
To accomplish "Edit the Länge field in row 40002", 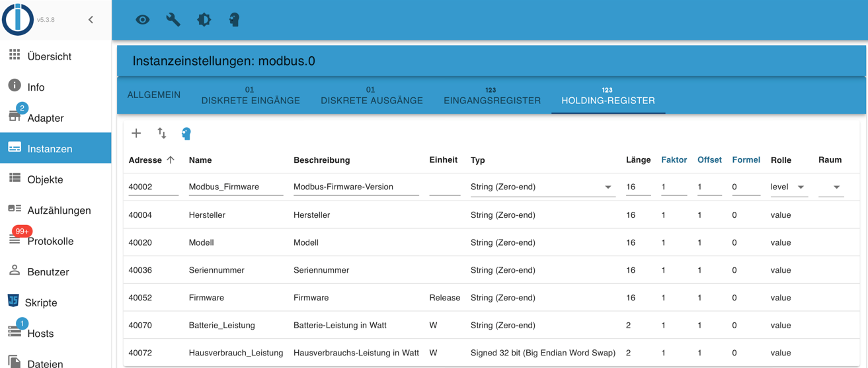I will pos(639,187).
